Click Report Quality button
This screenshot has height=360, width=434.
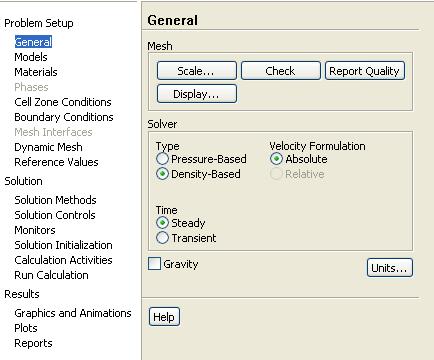point(365,71)
